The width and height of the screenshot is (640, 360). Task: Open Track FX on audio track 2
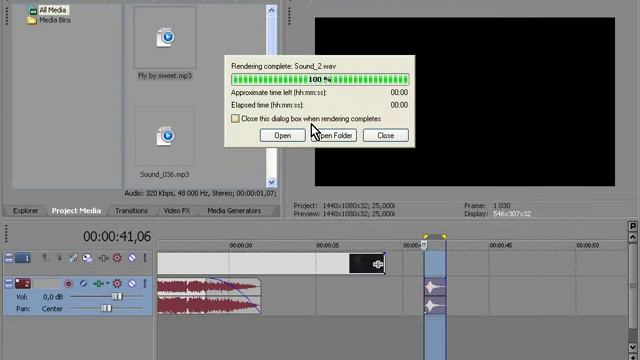coord(98,283)
